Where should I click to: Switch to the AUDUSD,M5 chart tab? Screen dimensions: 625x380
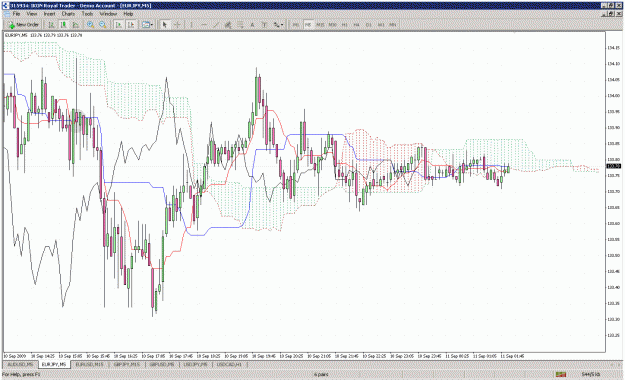[x=20, y=364]
